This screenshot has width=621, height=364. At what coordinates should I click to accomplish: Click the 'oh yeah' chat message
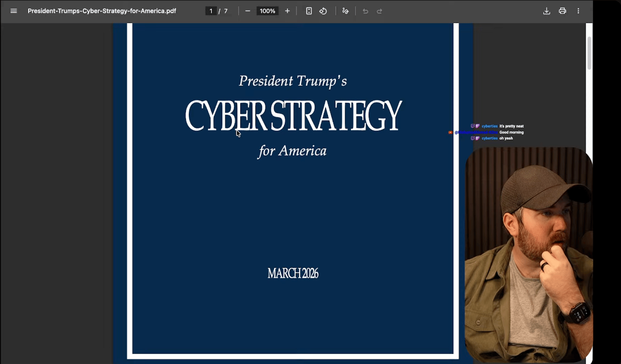[506, 138]
